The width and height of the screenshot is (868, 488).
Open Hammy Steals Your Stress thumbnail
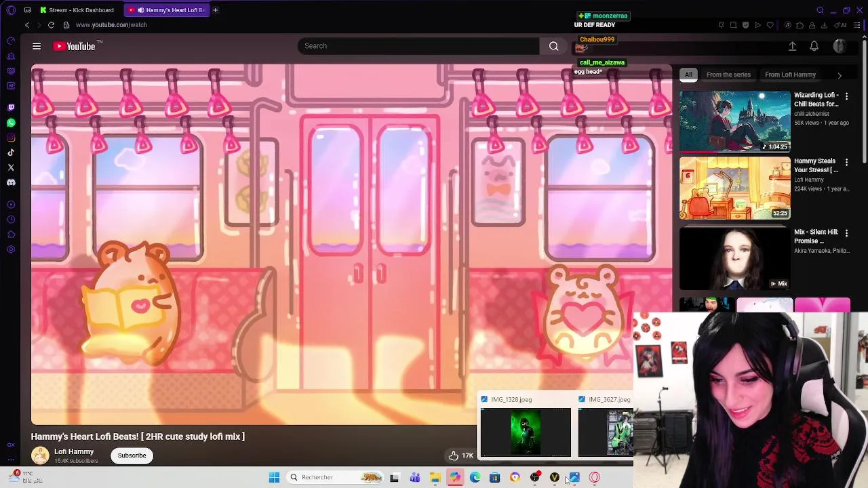coord(735,188)
